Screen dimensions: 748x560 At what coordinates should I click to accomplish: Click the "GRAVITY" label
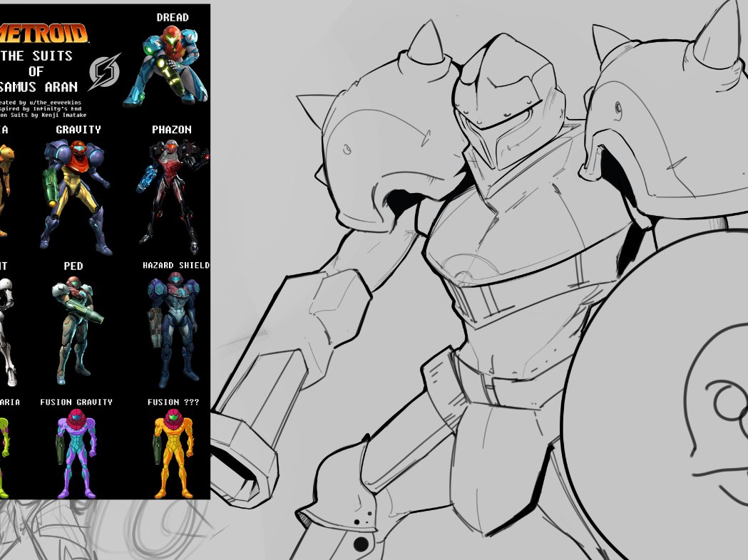pos(78,130)
